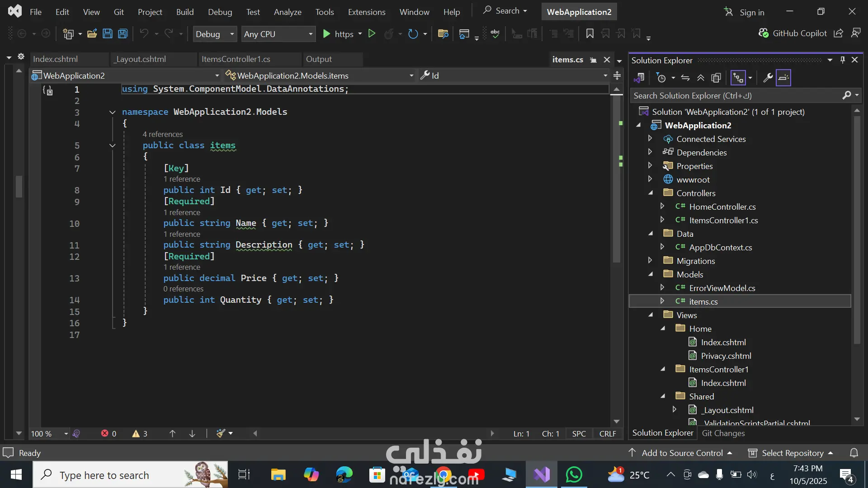This screenshot has height=488, width=868.
Task: Toggle the Preview Selected Items button
Action: point(783,78)
